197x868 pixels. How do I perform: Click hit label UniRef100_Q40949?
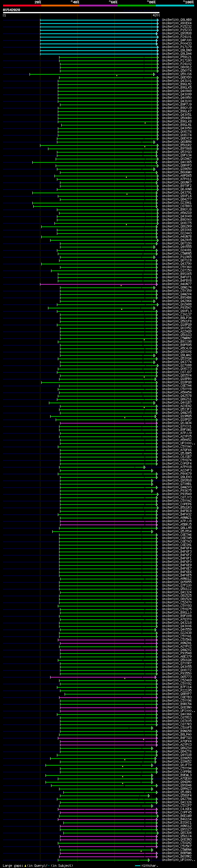point(177,91)
